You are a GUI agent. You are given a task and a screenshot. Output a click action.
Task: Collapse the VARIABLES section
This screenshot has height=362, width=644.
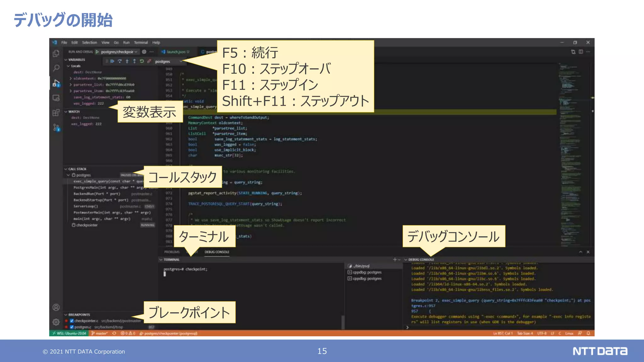[77, 60]
